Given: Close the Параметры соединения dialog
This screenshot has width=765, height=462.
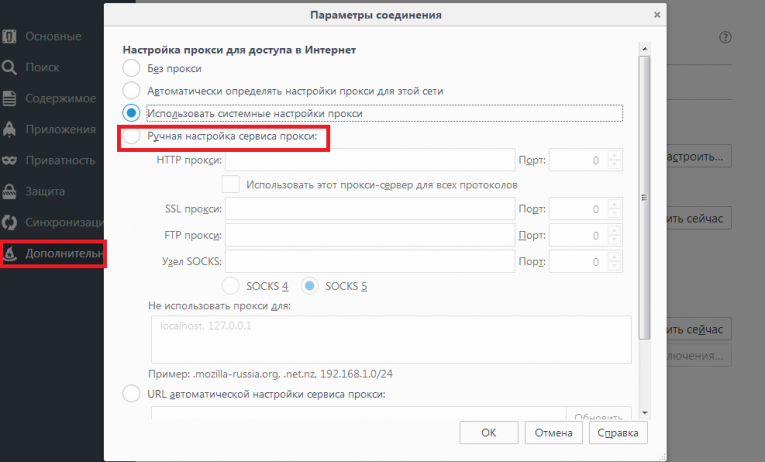Looking at the screenshot, I should (x=657, y=15).
